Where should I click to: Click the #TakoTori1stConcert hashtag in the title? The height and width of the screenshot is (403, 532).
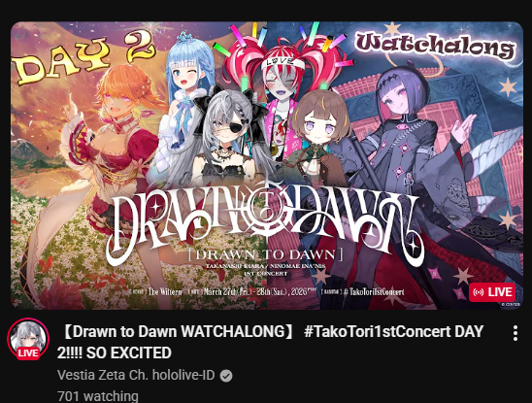coord(377,332)
